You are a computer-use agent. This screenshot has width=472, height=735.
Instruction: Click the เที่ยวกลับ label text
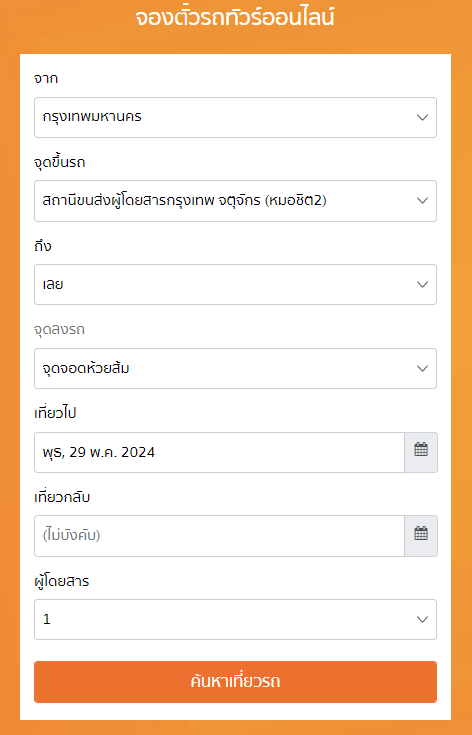point(62,496)
